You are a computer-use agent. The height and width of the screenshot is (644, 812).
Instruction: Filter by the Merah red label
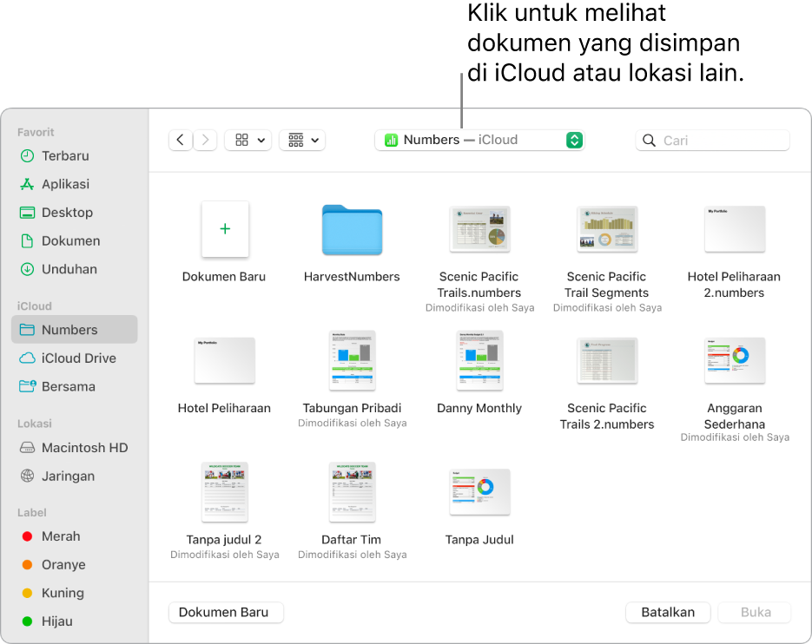tap(61, 536)
